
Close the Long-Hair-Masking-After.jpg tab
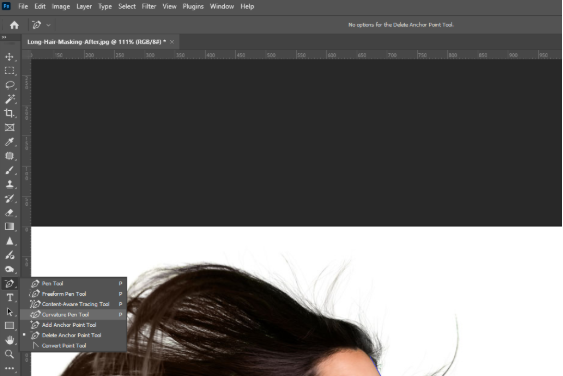pos(172,42)
